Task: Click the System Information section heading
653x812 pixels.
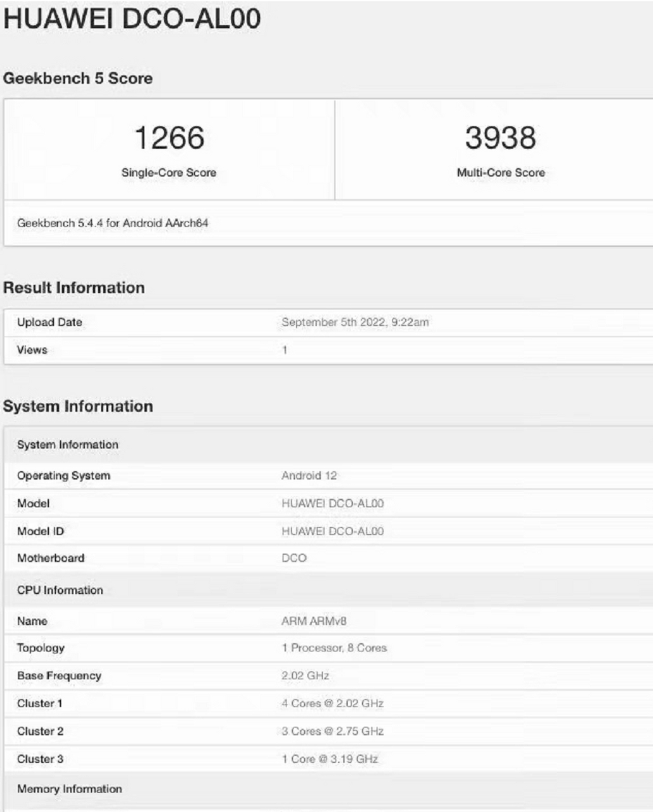Action: coord(78,407)
